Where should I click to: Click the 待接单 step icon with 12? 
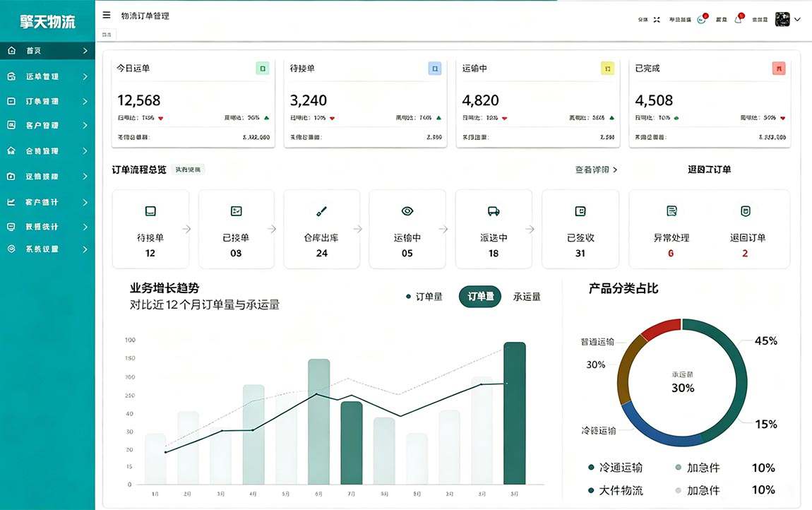click(150, 211)
